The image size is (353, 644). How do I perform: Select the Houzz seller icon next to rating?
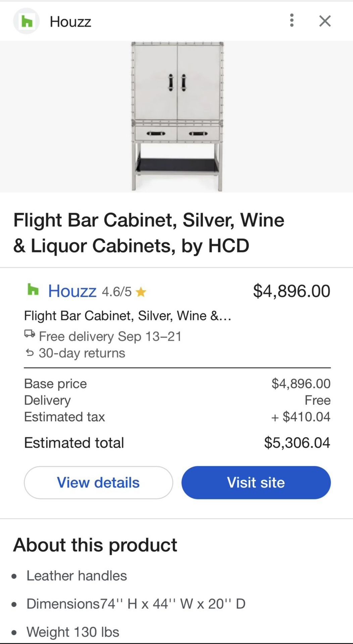point(33,290)
